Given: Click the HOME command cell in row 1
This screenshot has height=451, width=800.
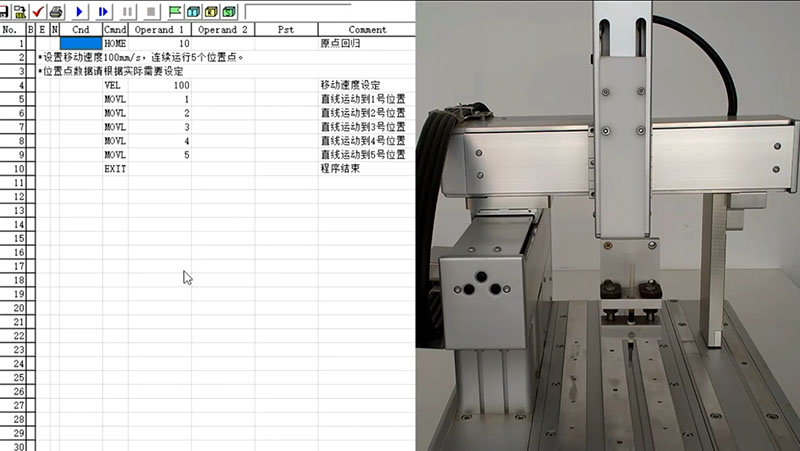Looking at the screenshot, I should click(115, 44).
